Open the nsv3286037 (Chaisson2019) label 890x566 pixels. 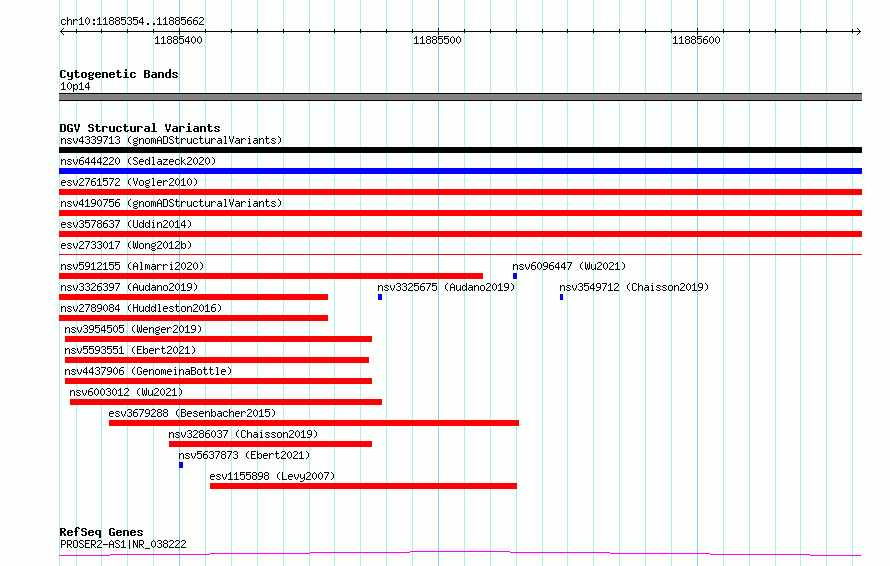tap(243, 434)
